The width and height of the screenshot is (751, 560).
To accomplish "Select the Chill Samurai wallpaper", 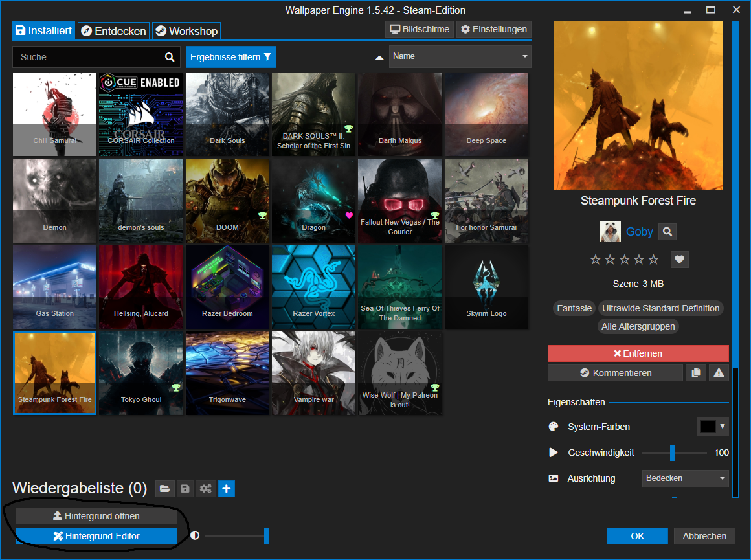I will (x=54, y=114).
